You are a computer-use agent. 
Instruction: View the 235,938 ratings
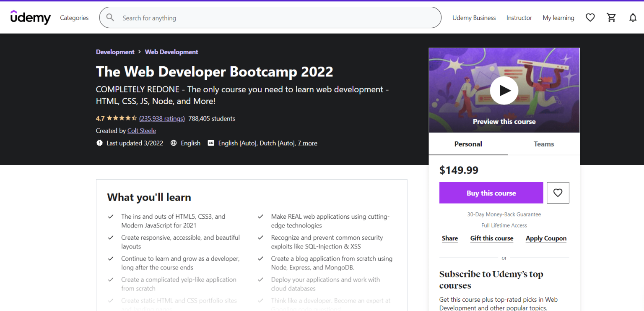click(x=162, y=118)
